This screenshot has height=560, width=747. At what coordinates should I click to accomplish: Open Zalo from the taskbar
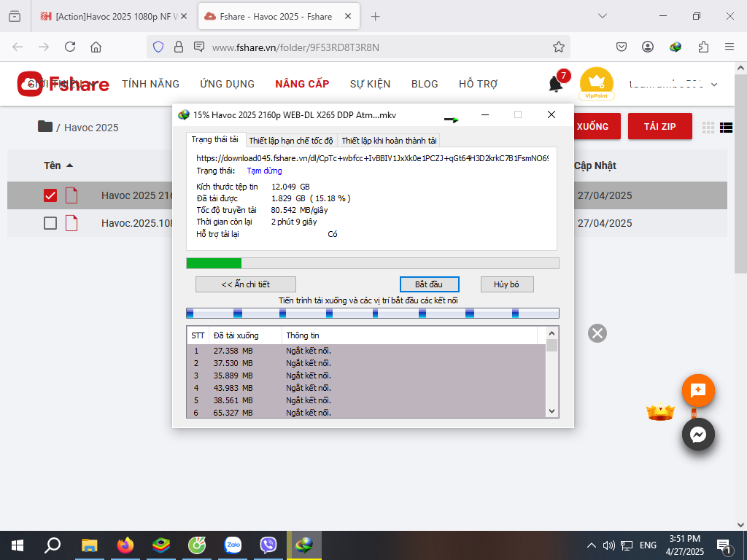(x=233, y=545)
